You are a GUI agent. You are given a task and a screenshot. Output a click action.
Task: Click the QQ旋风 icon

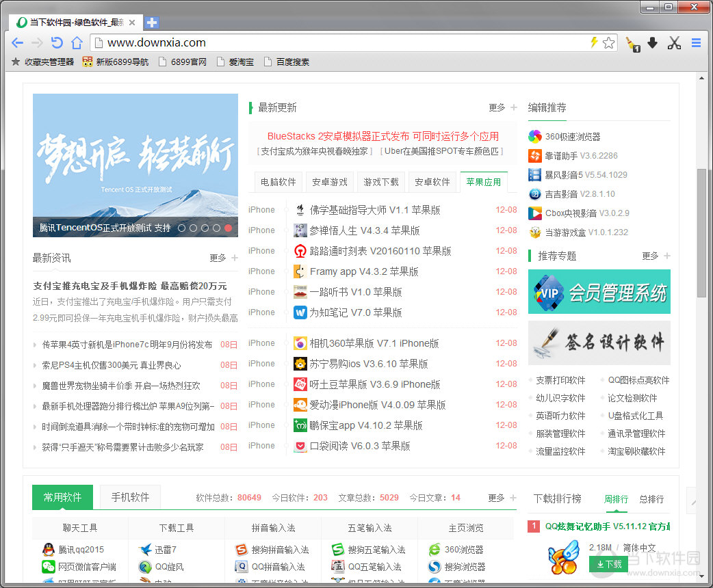145,567
